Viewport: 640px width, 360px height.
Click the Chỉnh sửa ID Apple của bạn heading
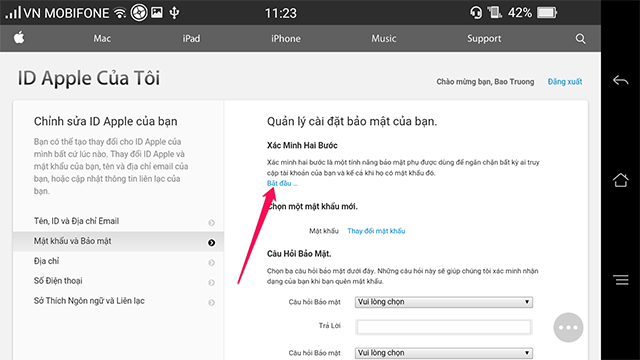point(105,121)
